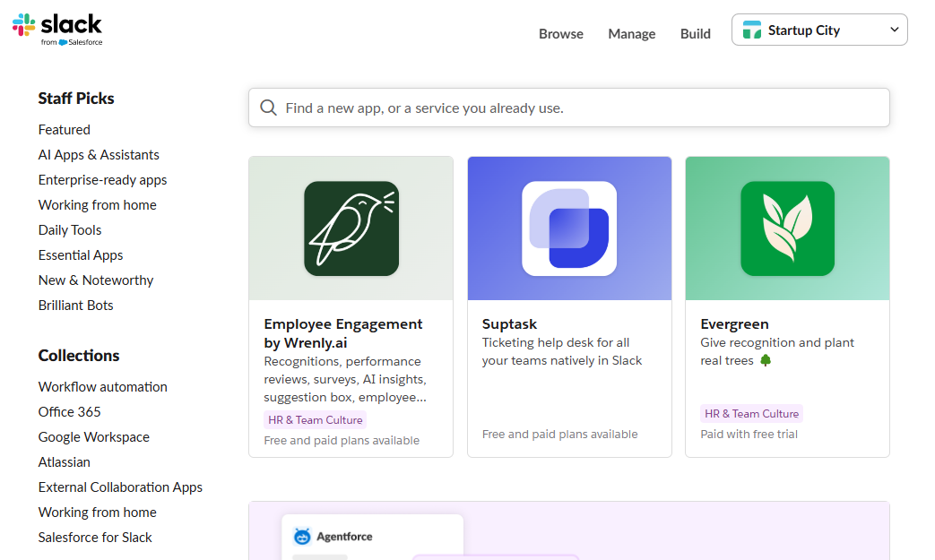Click the Collections heading
The image size is (935, 560).
[x=79, y=356]
